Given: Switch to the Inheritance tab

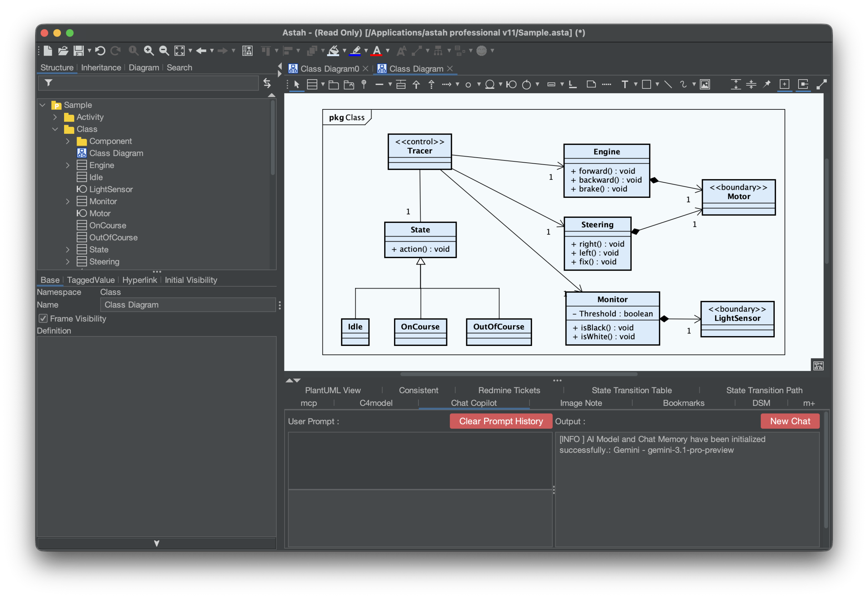Looking at the screenshot, I should pyautogui.click(x=101, y=67).
